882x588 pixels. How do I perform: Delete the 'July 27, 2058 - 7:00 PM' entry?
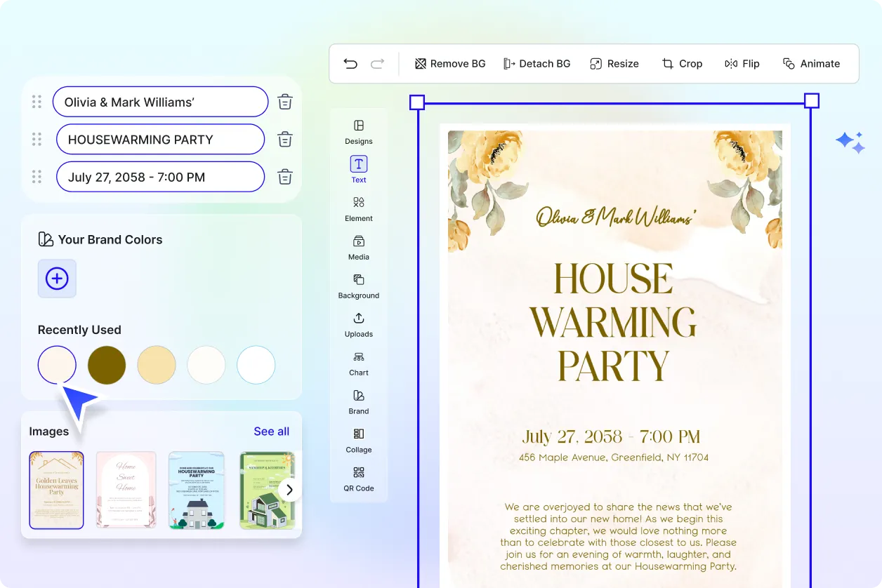coord(284,177)
